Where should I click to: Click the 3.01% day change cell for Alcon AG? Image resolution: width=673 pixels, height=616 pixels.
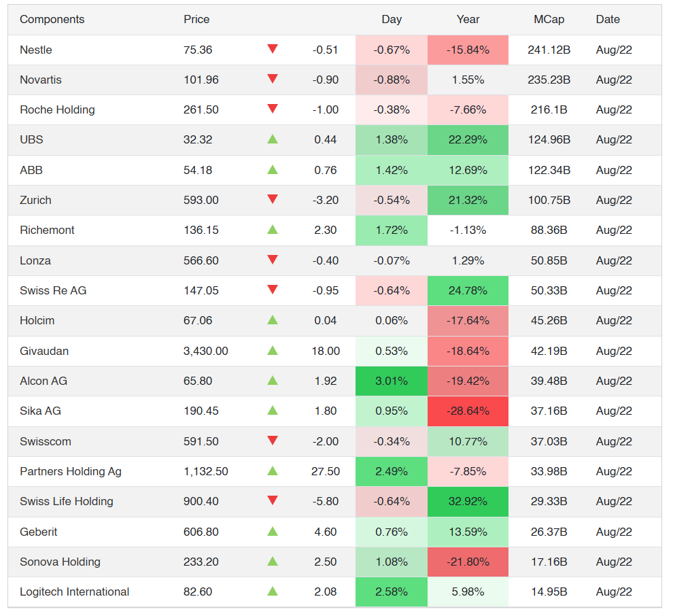point(392,381)
